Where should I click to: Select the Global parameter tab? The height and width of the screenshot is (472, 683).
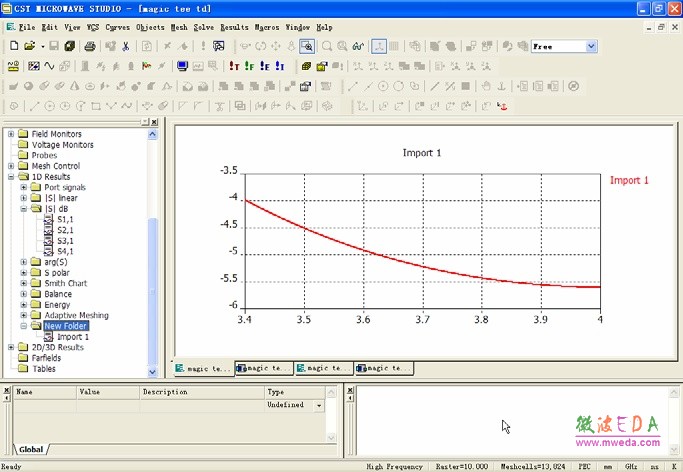(31, 449)
